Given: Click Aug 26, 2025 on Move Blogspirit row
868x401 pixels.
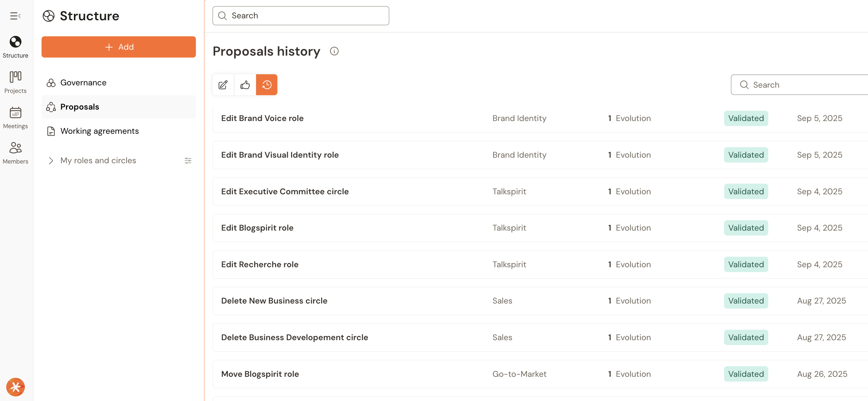Looking at the screenshot, I should (x=822, y=374).
